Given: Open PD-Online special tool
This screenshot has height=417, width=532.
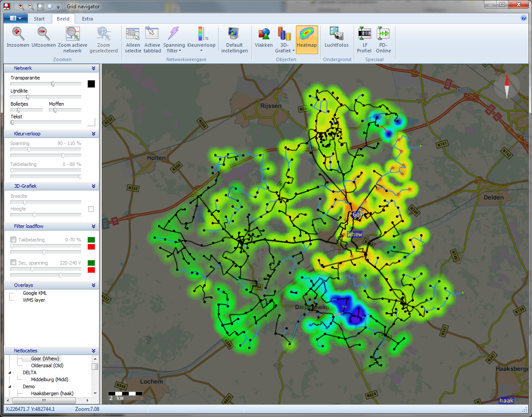Looking at the screenshot, I should click(383, 34).
